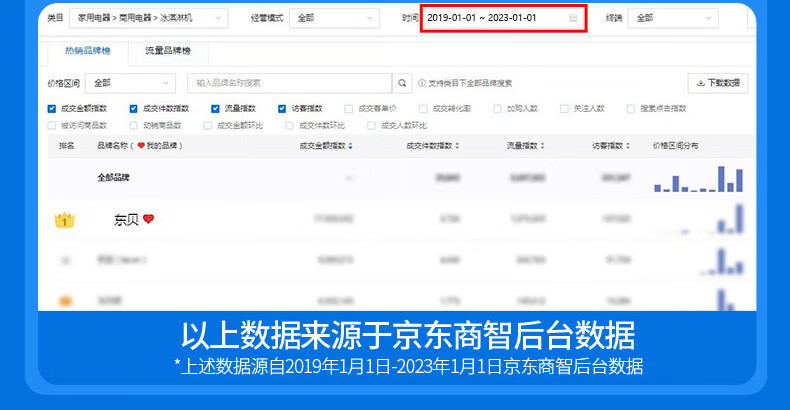Enable the 成交件数环比 checkbox
The width and height of the screenshot is (790, 410).
click(x=290, y=125)
